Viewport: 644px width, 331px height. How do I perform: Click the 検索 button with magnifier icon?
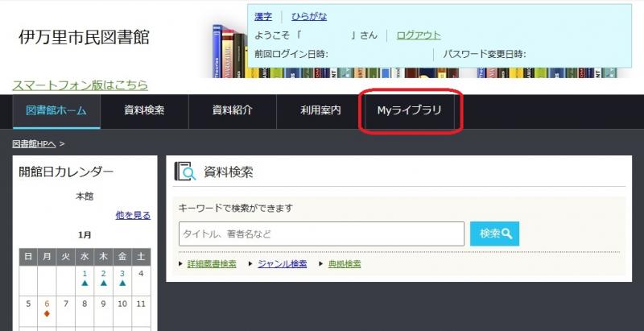point(494,234)
